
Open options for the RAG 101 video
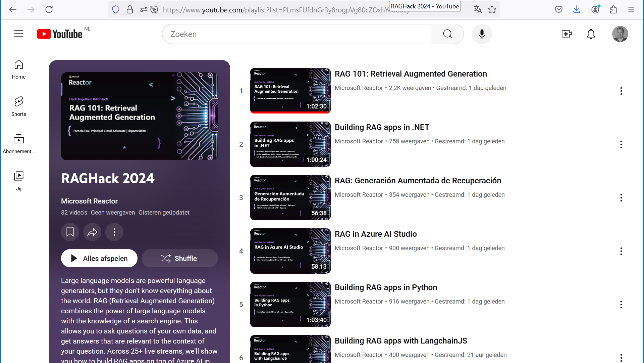click(621, 91)
